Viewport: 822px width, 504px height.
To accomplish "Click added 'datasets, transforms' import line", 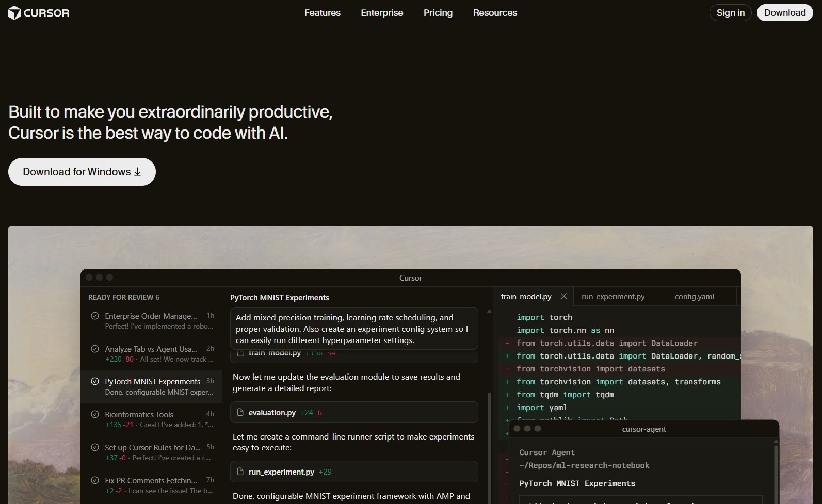I will [x=619, y=382].
